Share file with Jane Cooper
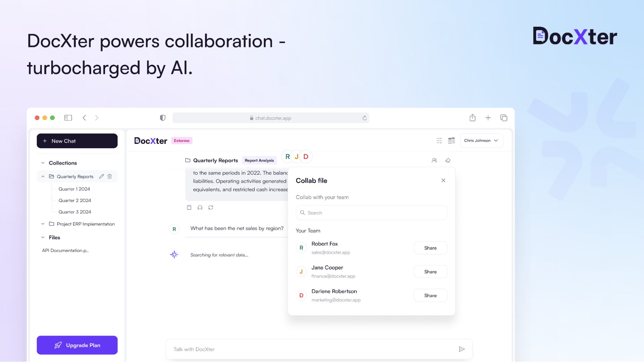The height and width of the screenshot is (362, 644). coord(430,271)
